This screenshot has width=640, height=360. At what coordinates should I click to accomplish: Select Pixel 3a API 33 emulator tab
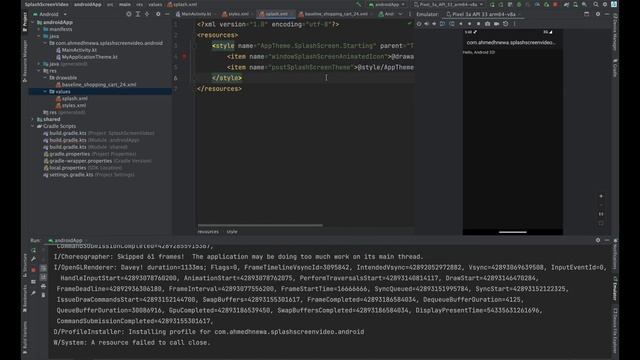[482, 14]
